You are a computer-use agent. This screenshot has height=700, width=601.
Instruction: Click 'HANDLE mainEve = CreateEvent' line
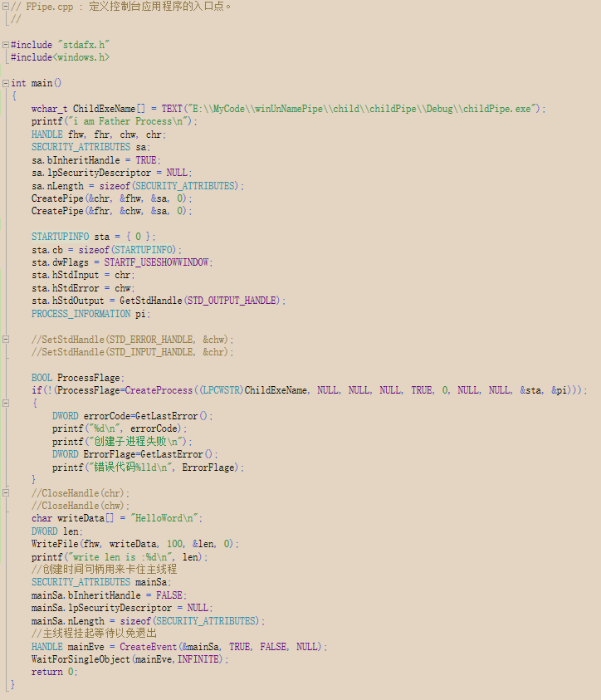click(179, 647)
